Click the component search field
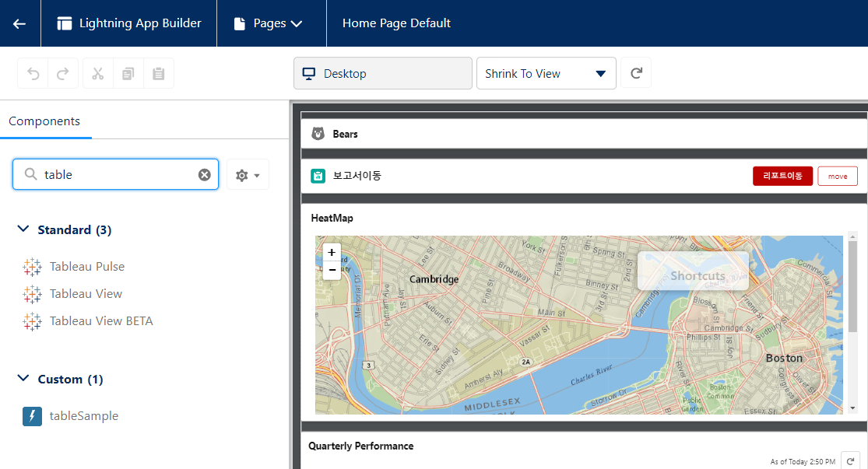The width and height of the screenshot is (868, 469). (x=115, y=174)
